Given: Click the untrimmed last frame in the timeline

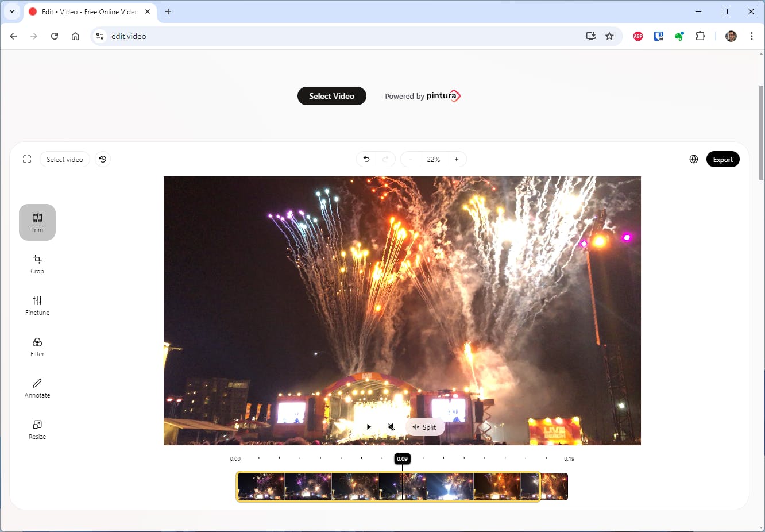Looking at the screenshot, I should tap(554, 487).
